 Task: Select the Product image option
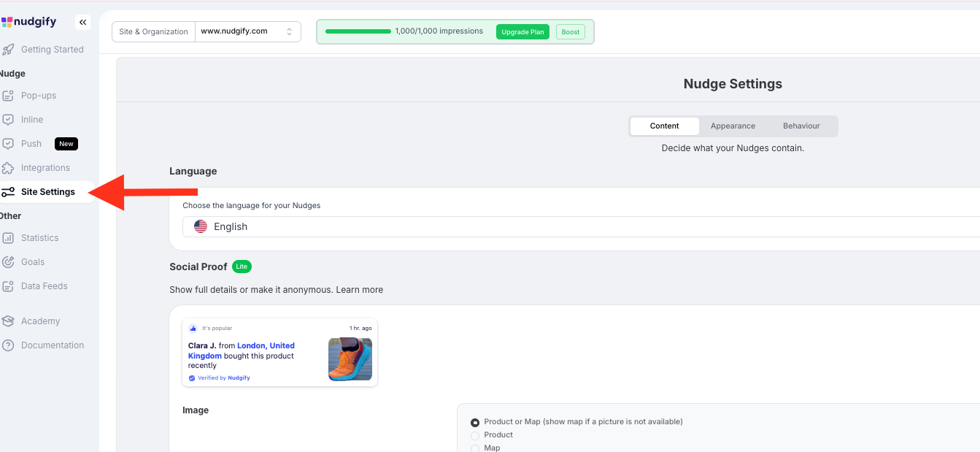[x=475, y=435]
